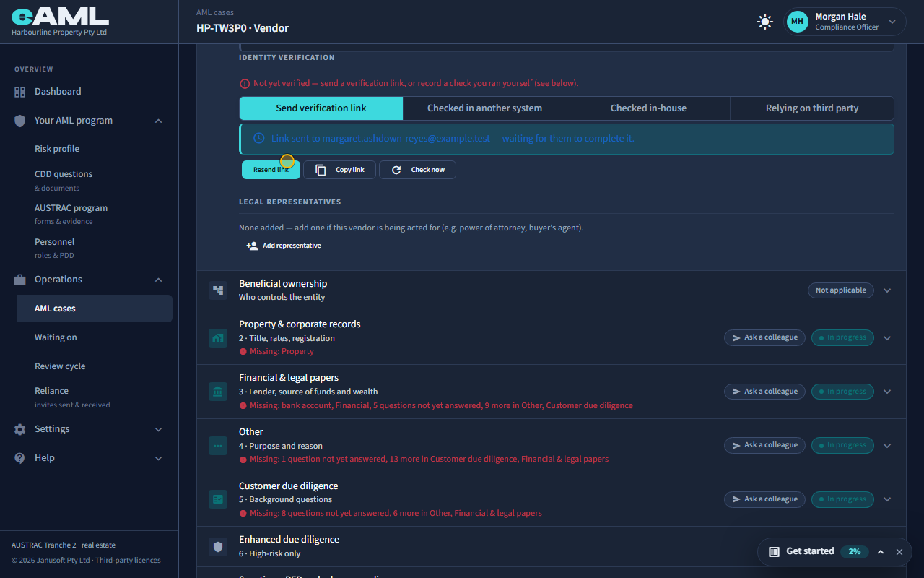Expand the Settings menu
924x578 pixels.
159,429
